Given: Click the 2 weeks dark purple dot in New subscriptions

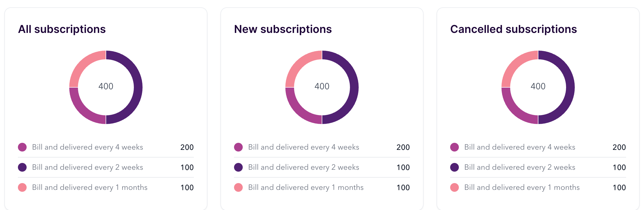Looking at the screenshot, I should [x=238, y=167].
